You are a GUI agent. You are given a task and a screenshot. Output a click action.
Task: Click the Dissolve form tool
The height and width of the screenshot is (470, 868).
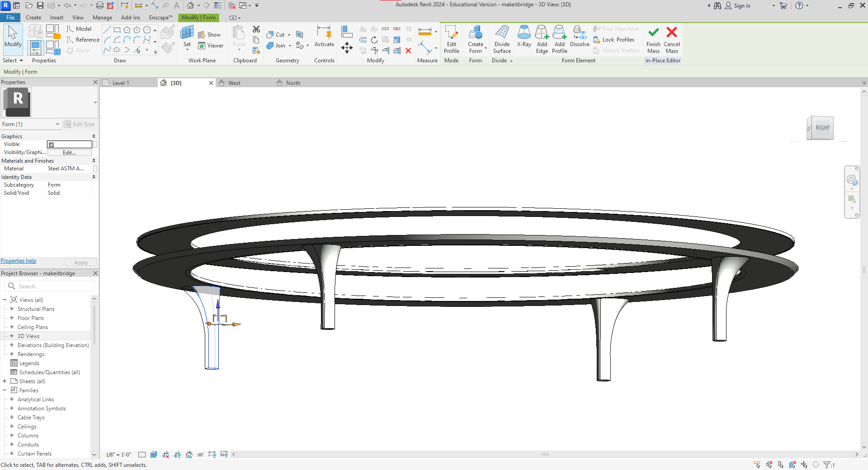point(580,36)
